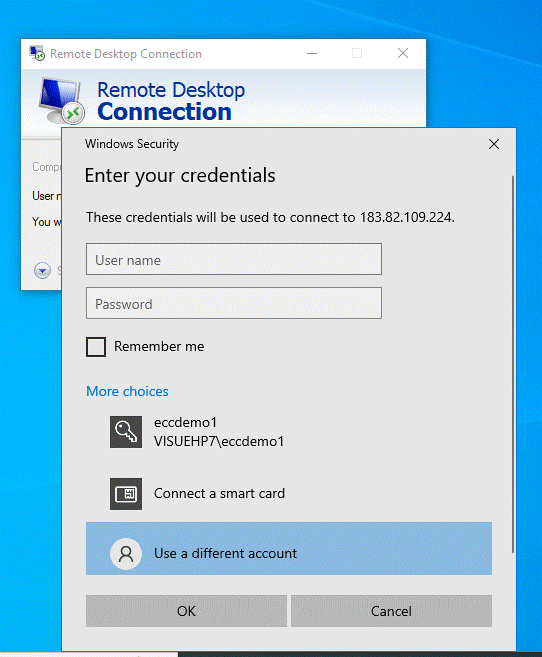Open the More choices link
542x657 pixels.
click(x=127, y=391)
